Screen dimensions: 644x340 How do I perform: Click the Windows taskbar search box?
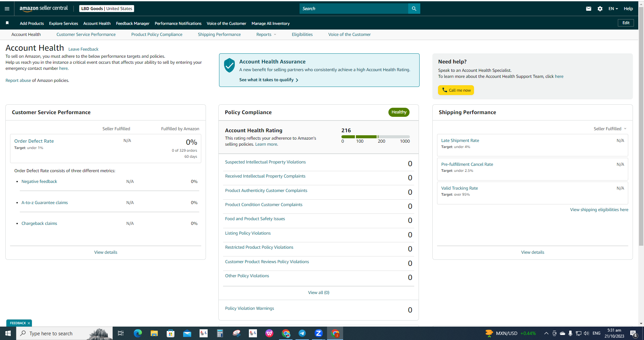tap(64, 333)
